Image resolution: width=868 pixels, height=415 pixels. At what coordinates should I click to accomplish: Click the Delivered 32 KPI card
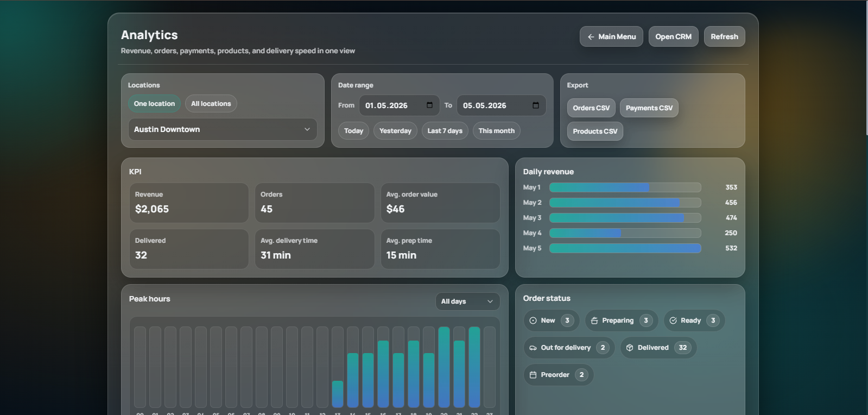point(189,249)
